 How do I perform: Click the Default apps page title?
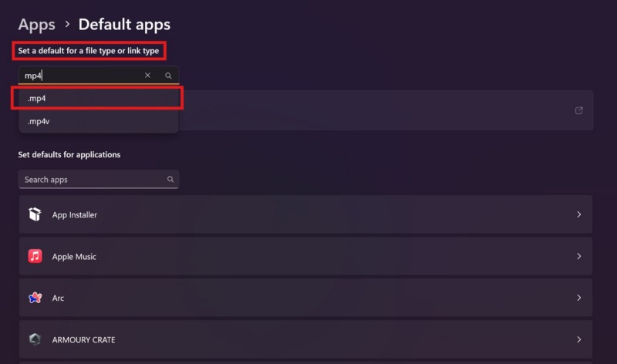point(124,25)
